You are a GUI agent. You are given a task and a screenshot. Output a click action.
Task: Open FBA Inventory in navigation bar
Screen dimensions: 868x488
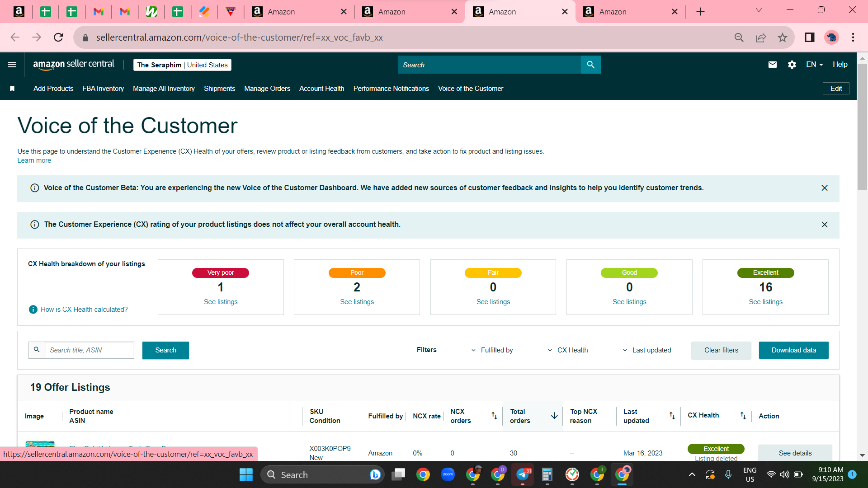tap(103, 89)
